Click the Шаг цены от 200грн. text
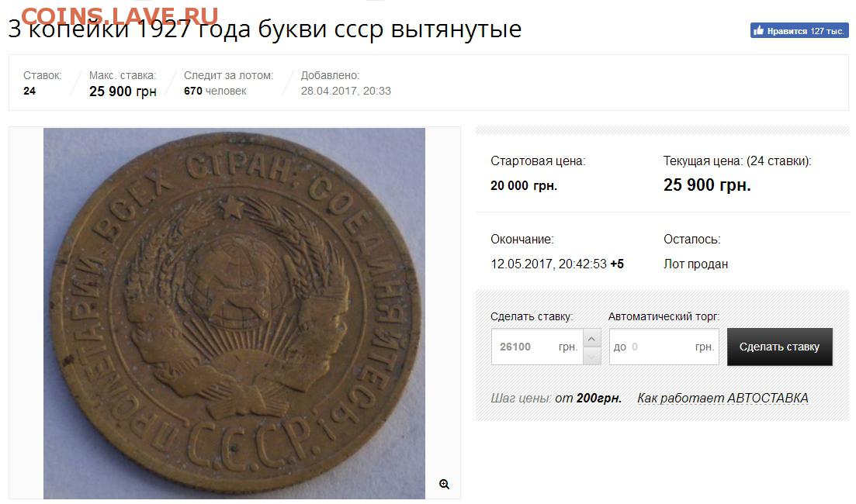 pos(556,399)
